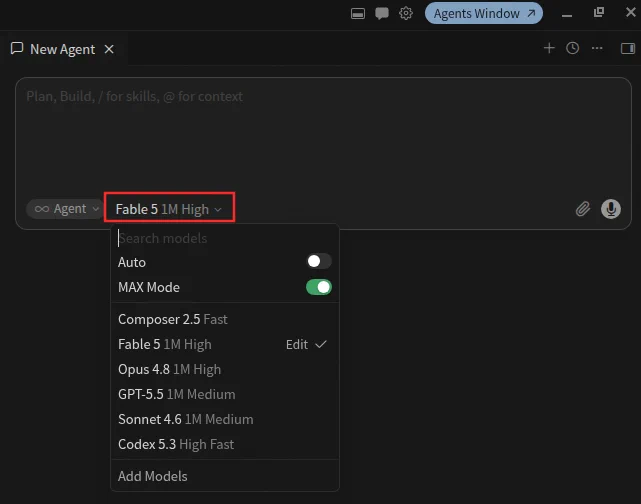The width and height of the screenshot is (641, 504).
Task: Open the Agent mode dropdown
Action: click(x=65, y=209)
